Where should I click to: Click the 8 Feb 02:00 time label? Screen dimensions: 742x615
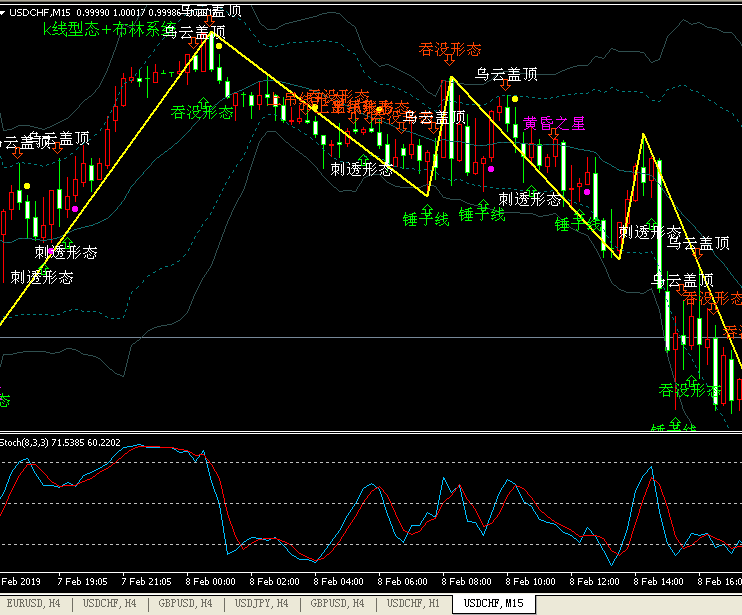click(x=274, y=581)
